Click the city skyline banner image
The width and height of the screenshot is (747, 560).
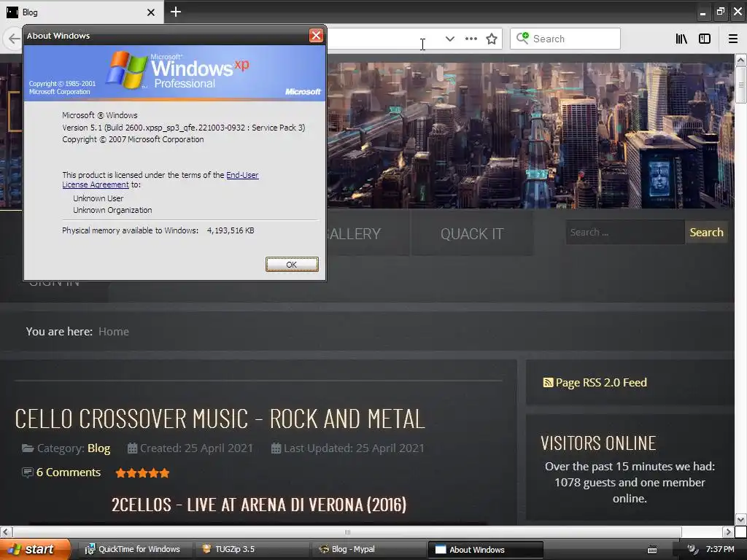(x=530, y=136)
